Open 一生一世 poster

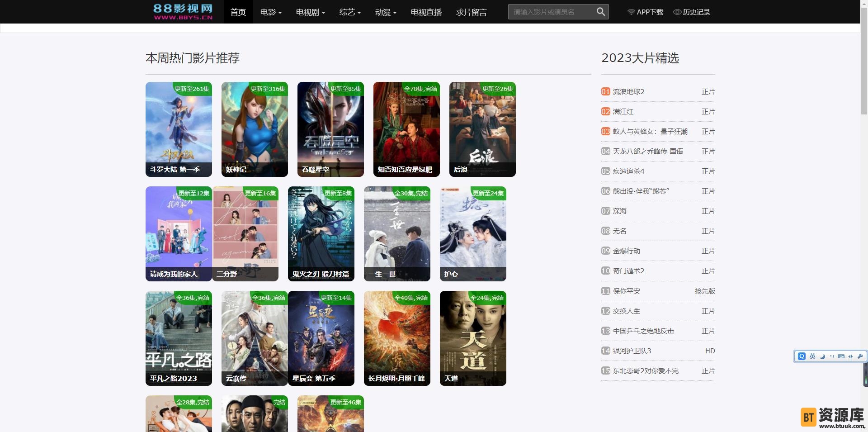(397, 234)
